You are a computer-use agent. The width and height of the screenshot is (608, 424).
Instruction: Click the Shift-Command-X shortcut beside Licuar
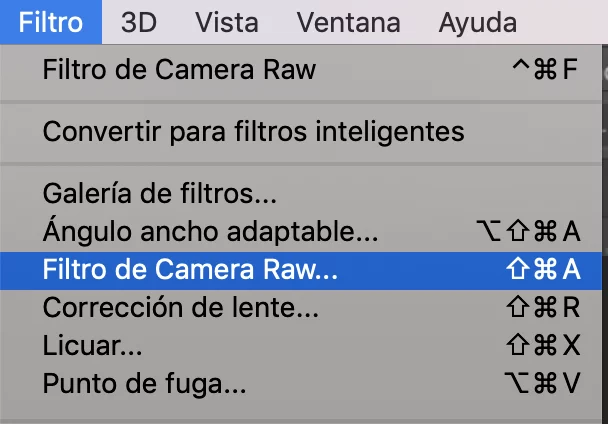543,345
